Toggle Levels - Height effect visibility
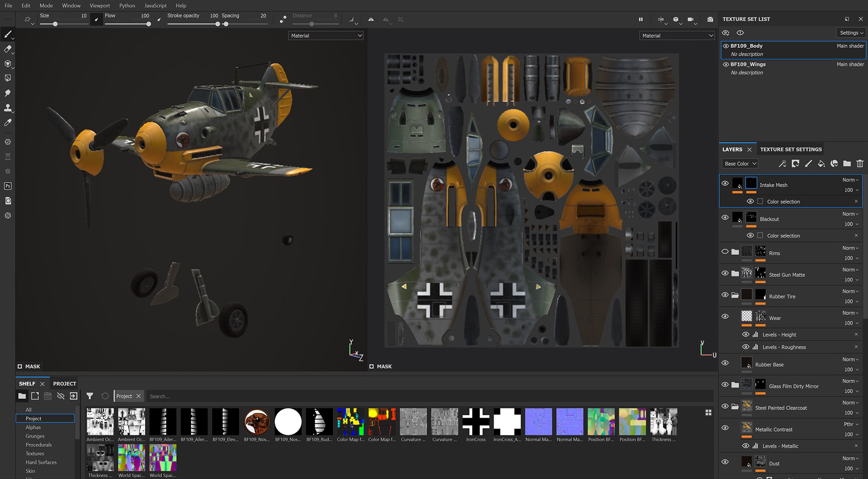The height and width of the screenshot is (479, 868). pos(746,334)
